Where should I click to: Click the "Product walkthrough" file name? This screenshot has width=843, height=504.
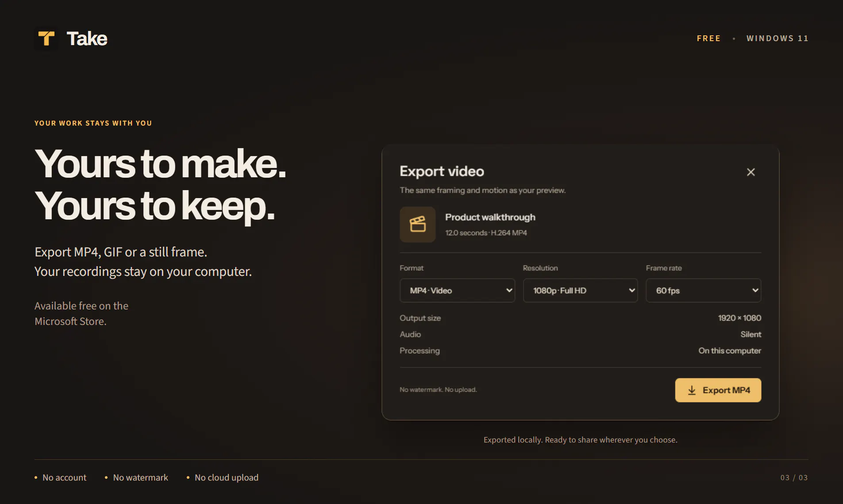pos(490,217)
